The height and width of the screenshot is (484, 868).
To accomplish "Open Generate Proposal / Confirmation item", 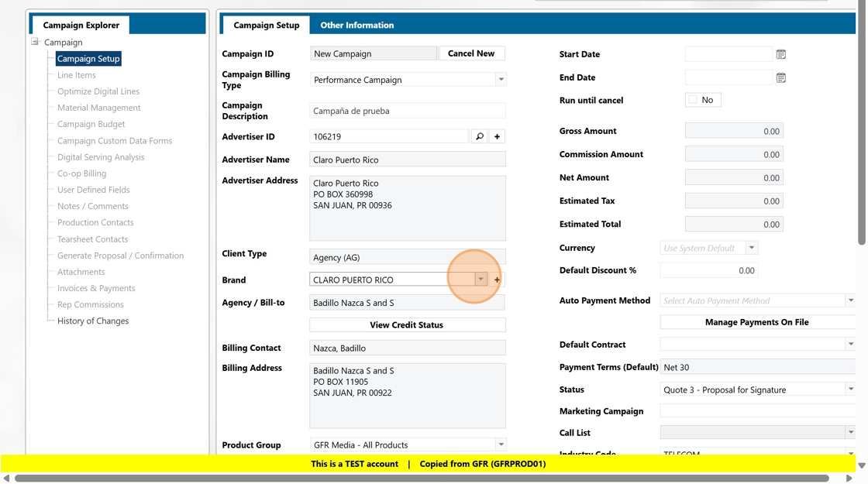I will (x=121, y=256).
